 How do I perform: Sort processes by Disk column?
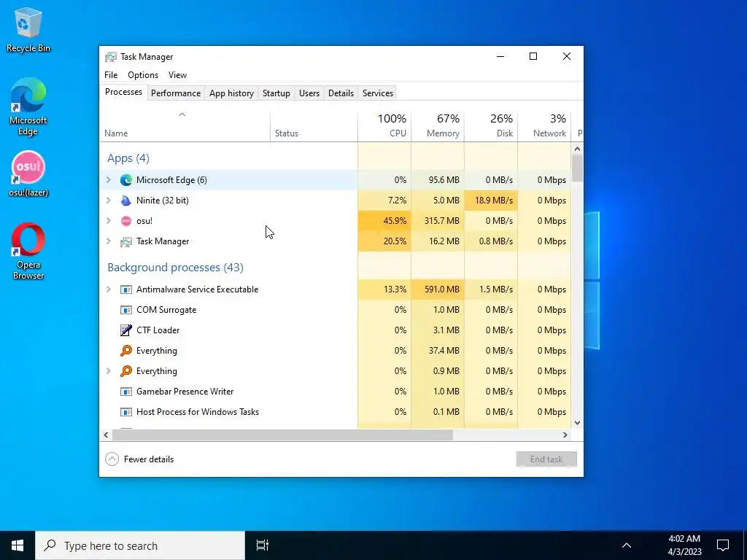[x=491, y=126]
